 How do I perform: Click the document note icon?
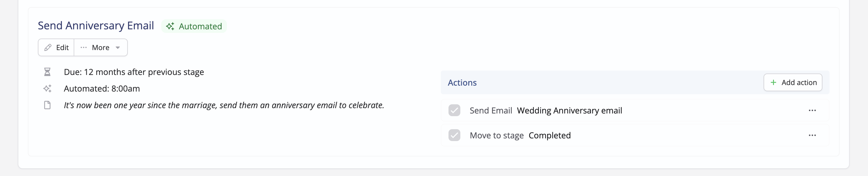(x=48, y=105)
